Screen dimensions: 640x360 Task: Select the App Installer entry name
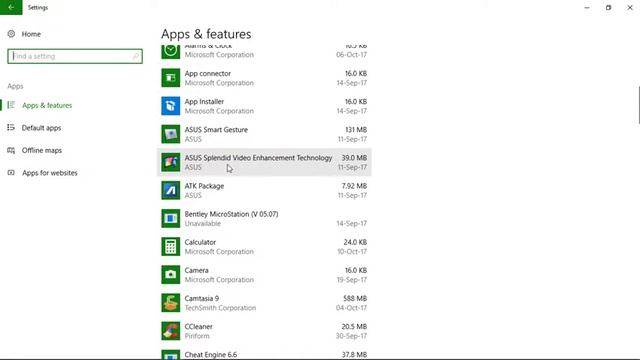tap(204, 102)
